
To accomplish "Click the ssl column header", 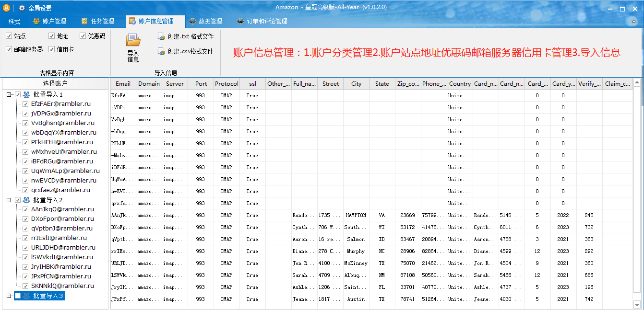I will [x=253, y=83].
